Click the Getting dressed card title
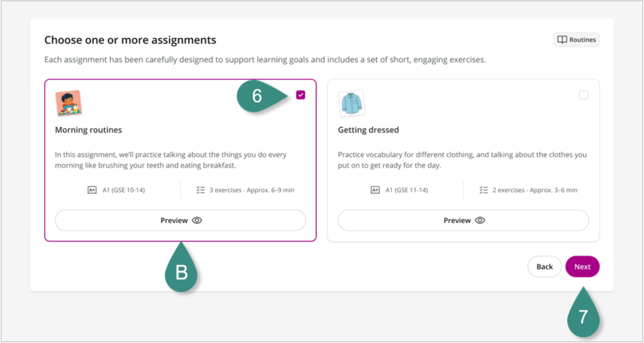Image resolution: width=644 pixels, height=343 pixels. click(368, 130)
